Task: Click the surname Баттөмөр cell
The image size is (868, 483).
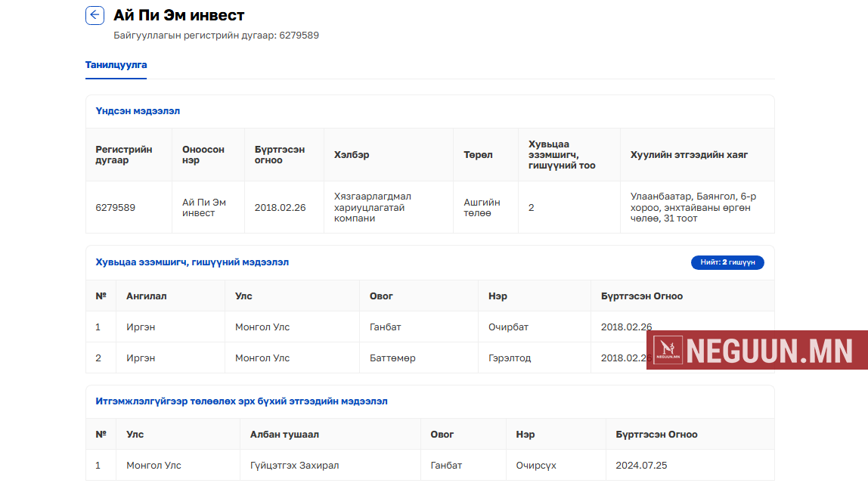Action: 392,358
